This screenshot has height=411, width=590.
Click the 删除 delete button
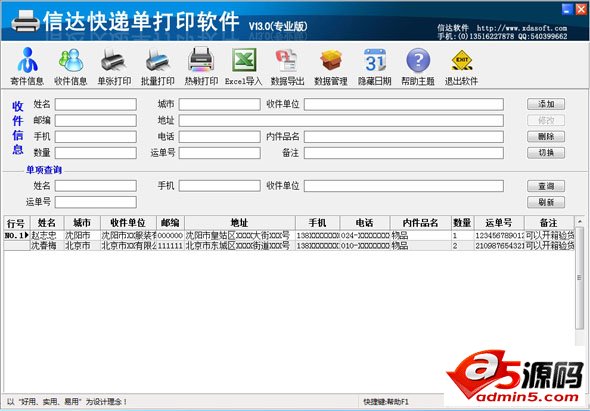pos(546,137)
